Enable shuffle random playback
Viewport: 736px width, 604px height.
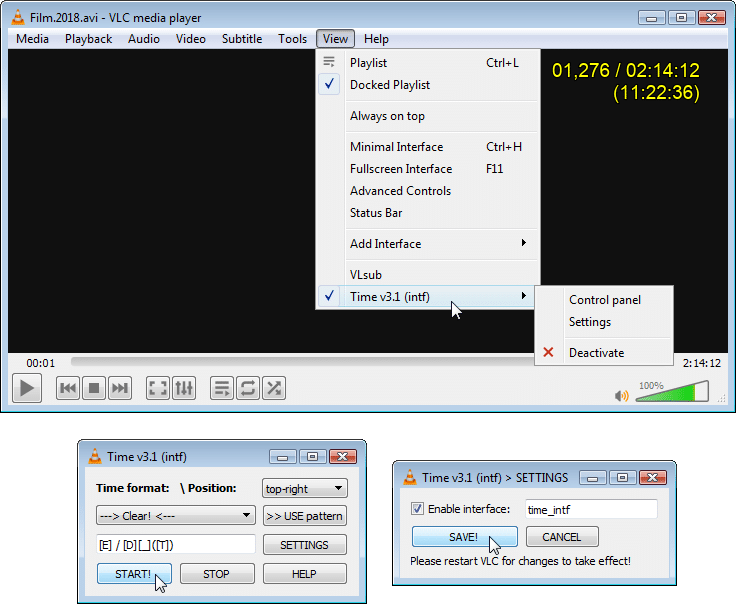tap(274, 388)
